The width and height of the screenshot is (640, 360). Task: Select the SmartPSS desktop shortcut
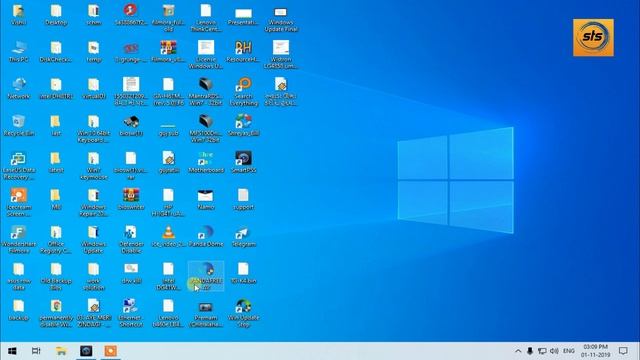pos(243,163)
